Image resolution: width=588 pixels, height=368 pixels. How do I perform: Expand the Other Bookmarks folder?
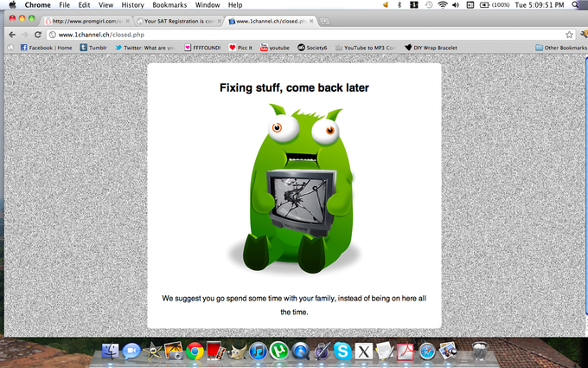click(561, 48)
